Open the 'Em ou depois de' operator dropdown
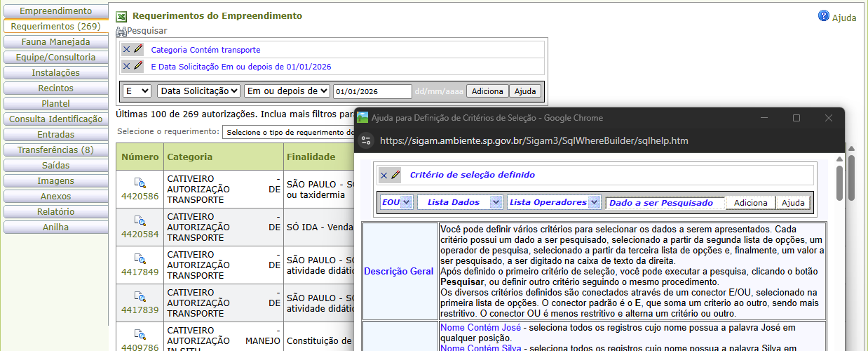The height and width of the screenshot is (351, 868). [x=287, y=91]
